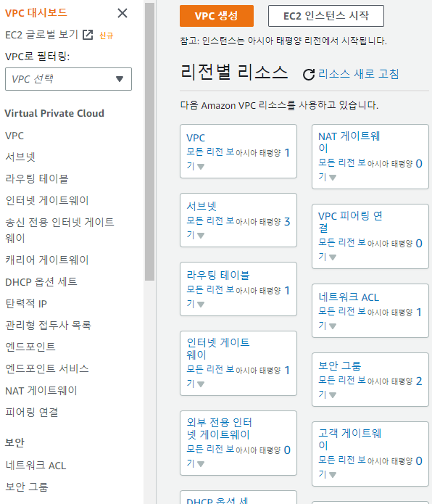Expand 모든 리전 보기 in 인터넷 게이트웨이 card

tap(210, 376)
